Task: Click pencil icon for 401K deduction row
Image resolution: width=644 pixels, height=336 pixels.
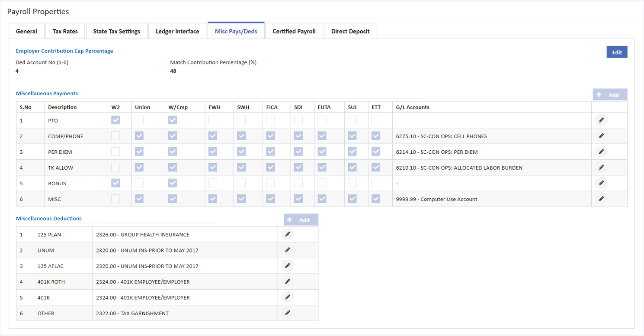Action: [287, 297]
